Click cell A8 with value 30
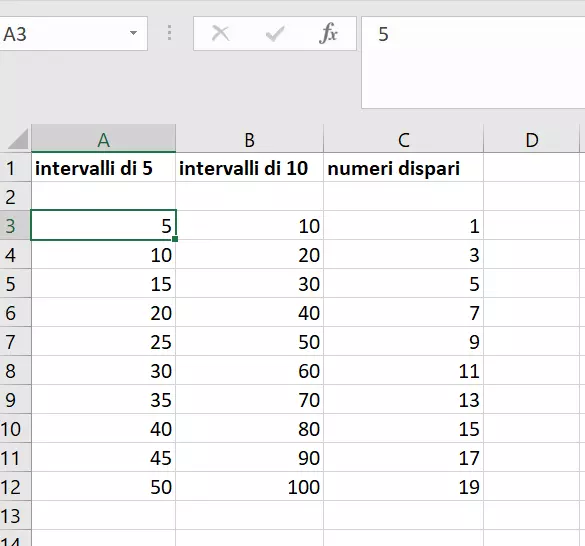Viewport: 585px width, 546px height. (x=103, y=371)
